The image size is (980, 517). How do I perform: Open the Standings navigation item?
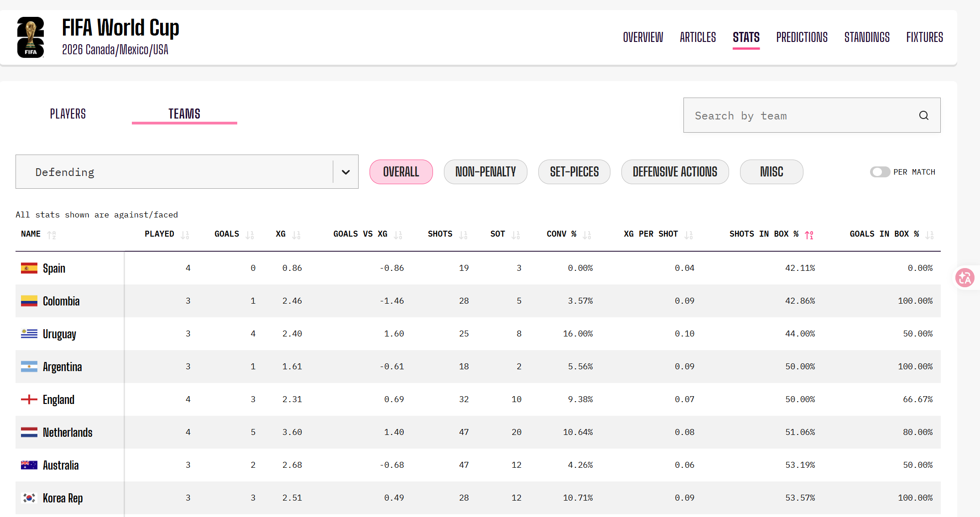click(867, 37)
